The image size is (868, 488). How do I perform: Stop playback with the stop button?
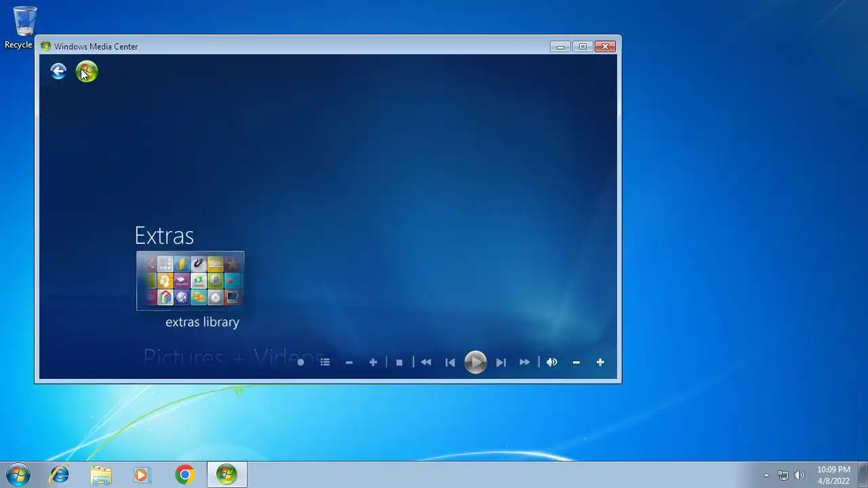(399, 363)
